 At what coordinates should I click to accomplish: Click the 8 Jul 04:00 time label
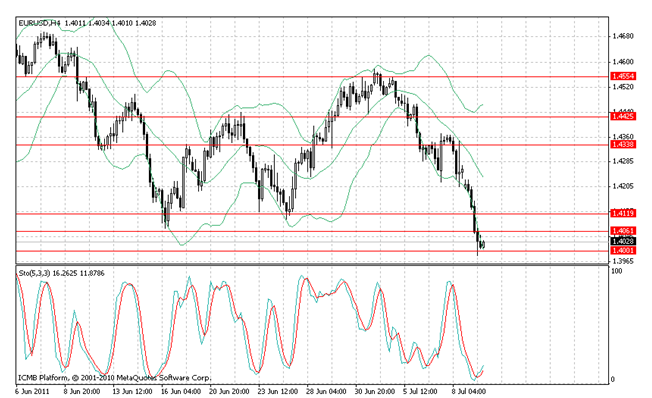coord(469,392)
